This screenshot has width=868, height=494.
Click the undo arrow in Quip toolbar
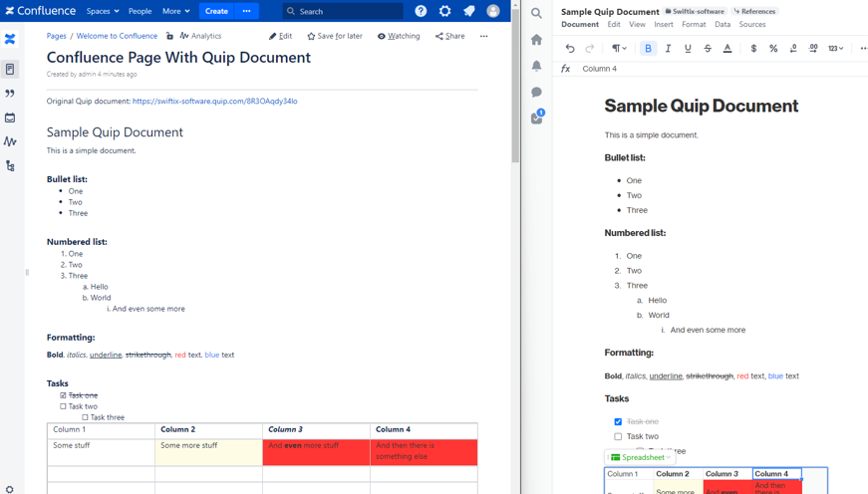[x=570, y=48]
